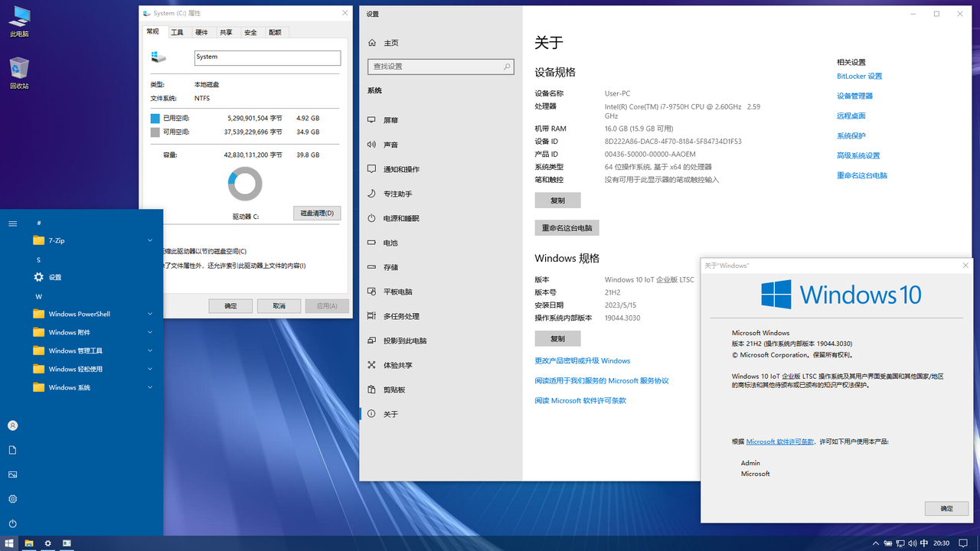Open the 屏幕 display settings icon
980x551 pixels.
pos(371,120)
